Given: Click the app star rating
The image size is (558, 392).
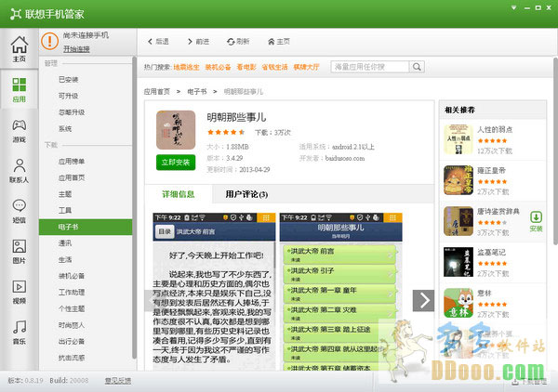Looking at the screenshot, I should 226,132.
